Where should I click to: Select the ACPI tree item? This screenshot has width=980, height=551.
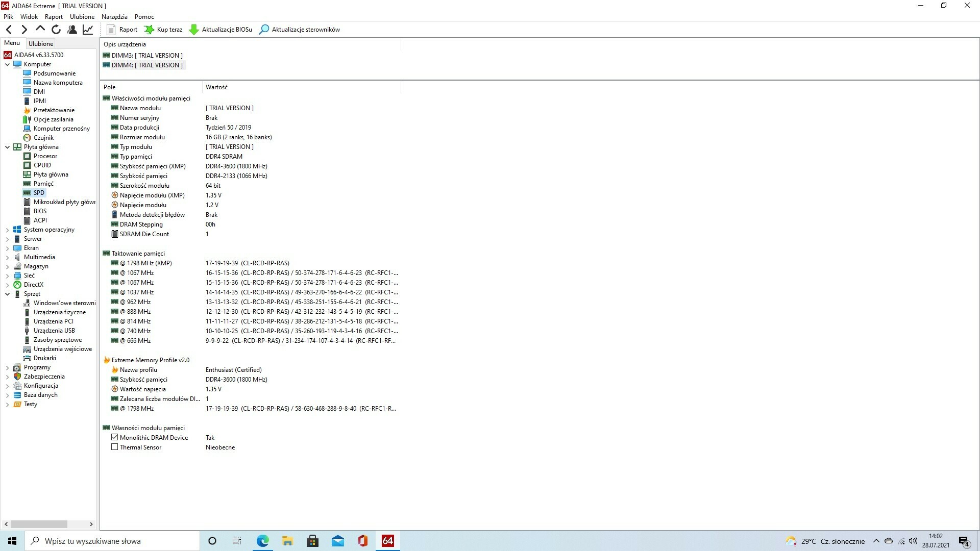click(x=40, y=220)
